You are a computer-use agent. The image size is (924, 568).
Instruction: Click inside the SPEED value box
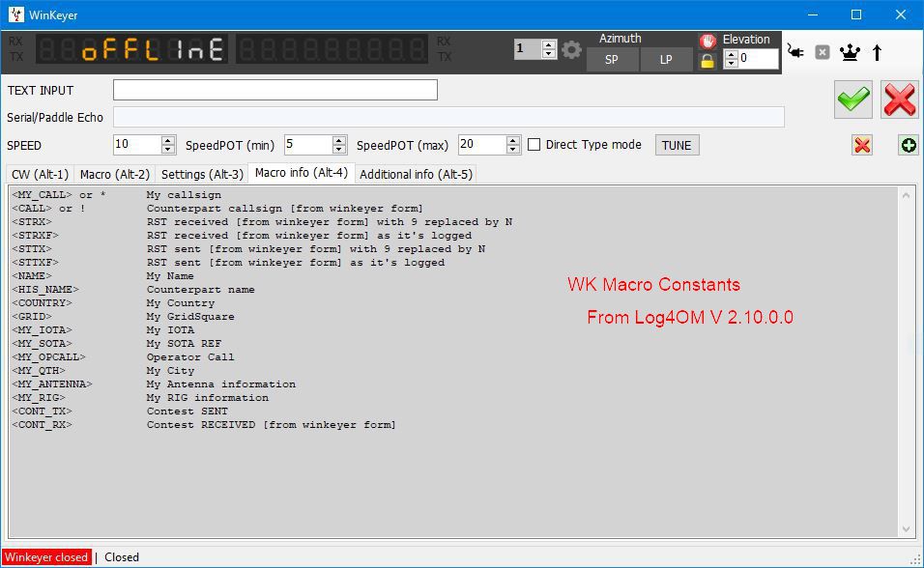tap(137, 144)
